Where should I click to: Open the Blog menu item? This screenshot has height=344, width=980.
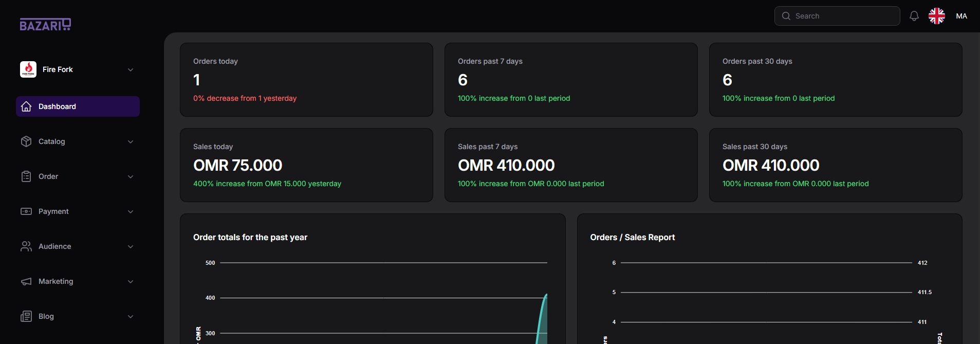click(78, 316)
